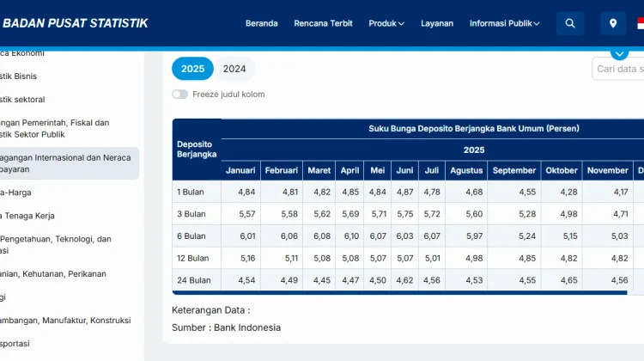
Task: Click the Januari column header
Action: tap(240, 170)
